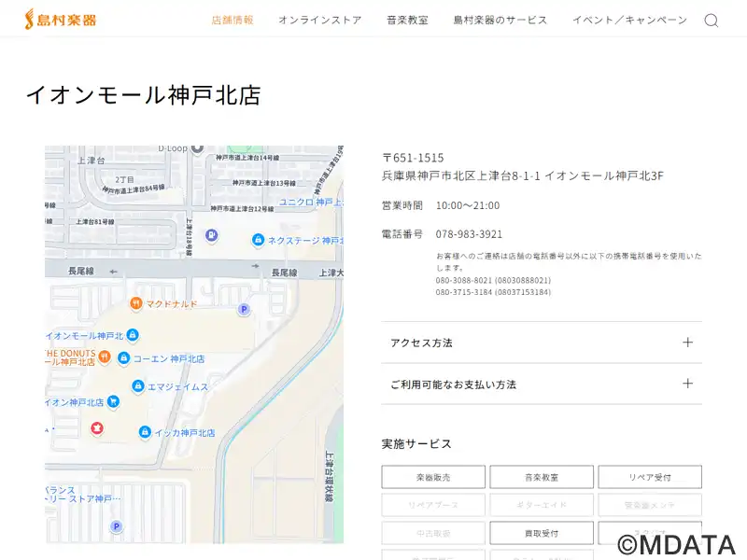Click the ネクステージ shop pin icon
Viewport: 747px width, 560px height.
259,240
